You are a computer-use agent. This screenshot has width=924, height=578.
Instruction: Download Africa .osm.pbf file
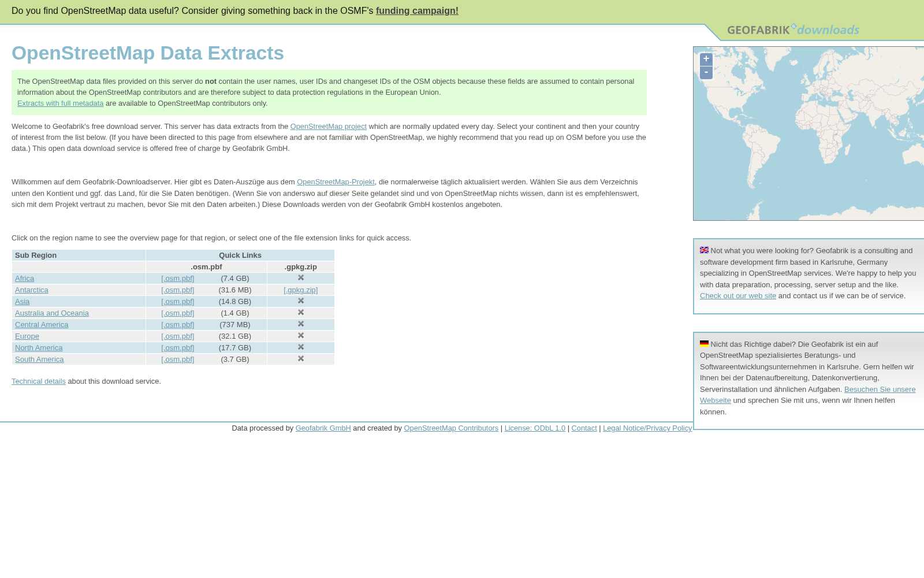click(177, 279)
